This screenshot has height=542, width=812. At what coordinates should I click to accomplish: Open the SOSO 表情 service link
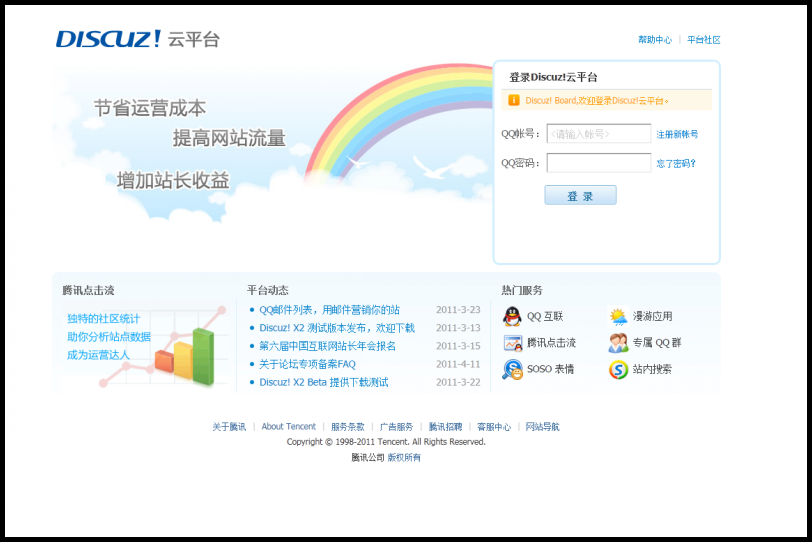(550, 369)
